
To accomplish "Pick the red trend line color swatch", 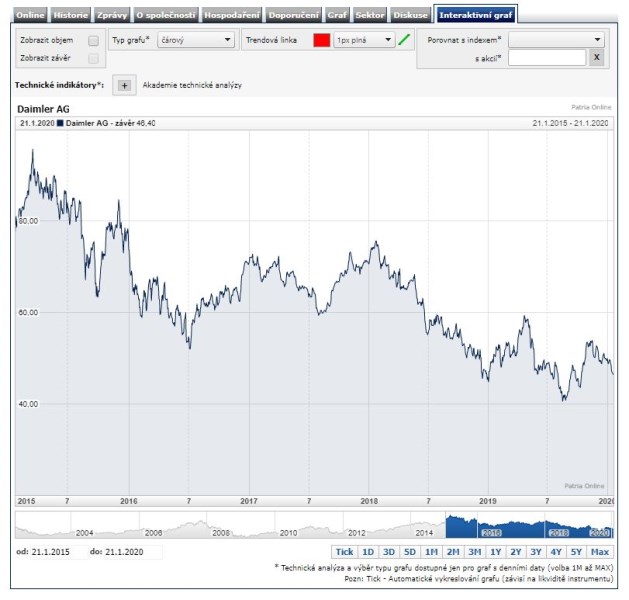I will tap(321, 40).
